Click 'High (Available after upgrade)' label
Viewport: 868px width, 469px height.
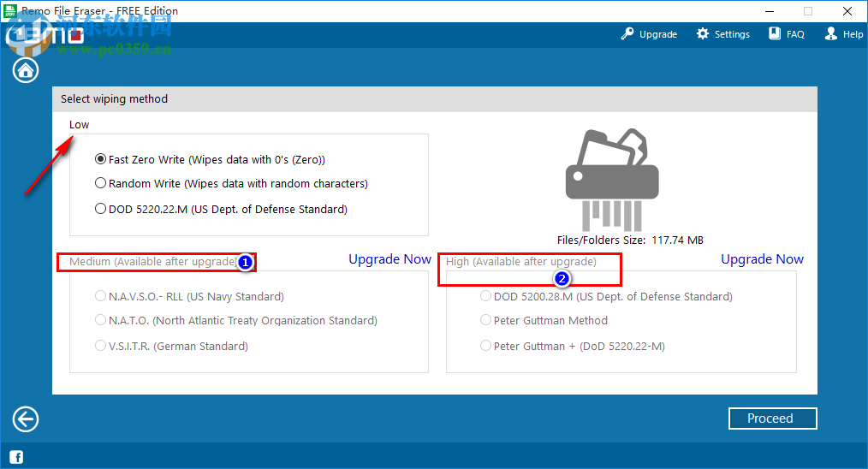[521, 261]
